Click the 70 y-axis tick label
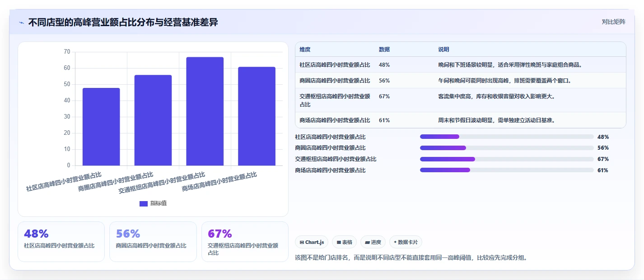This screenshot has height=280, width=644. [67, 52]
